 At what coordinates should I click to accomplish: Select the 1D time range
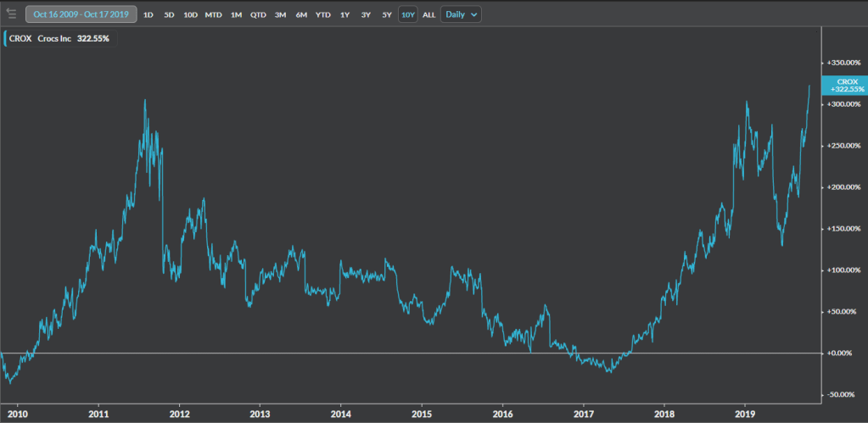pos(148,14)
